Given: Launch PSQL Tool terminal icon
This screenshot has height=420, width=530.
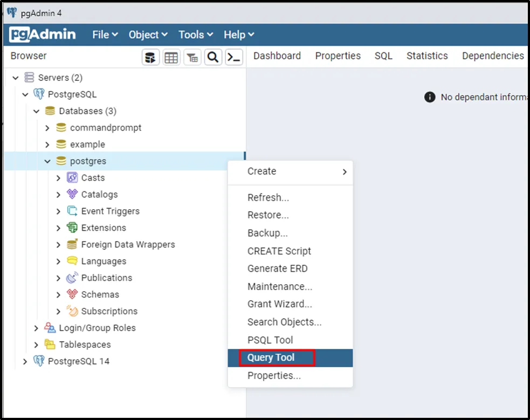Looking at the screenshot, I should click(233, 57).
